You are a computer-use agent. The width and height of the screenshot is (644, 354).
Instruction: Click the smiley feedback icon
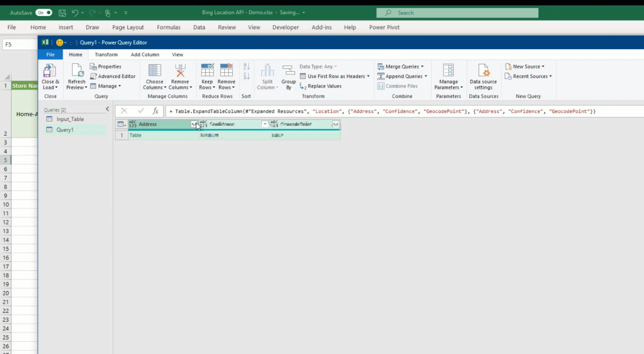[x=60, y=43]
